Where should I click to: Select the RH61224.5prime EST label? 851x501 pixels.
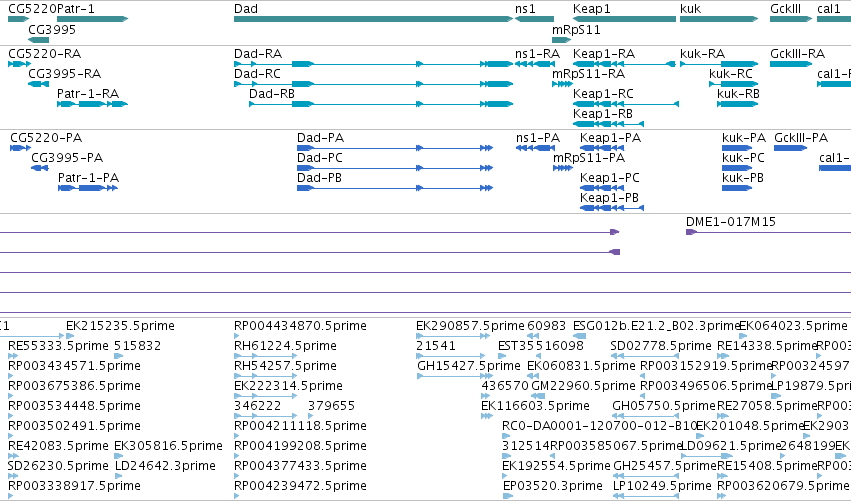(285, 346)
